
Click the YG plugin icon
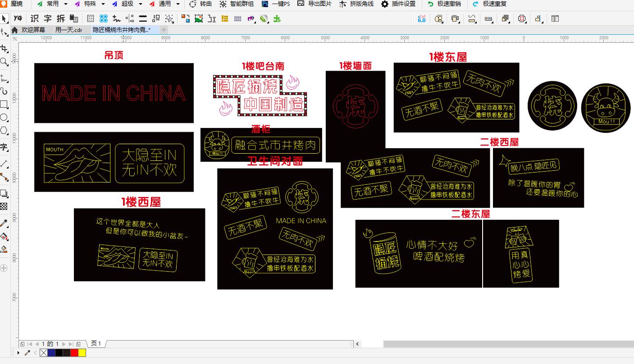tap(18, 18)
